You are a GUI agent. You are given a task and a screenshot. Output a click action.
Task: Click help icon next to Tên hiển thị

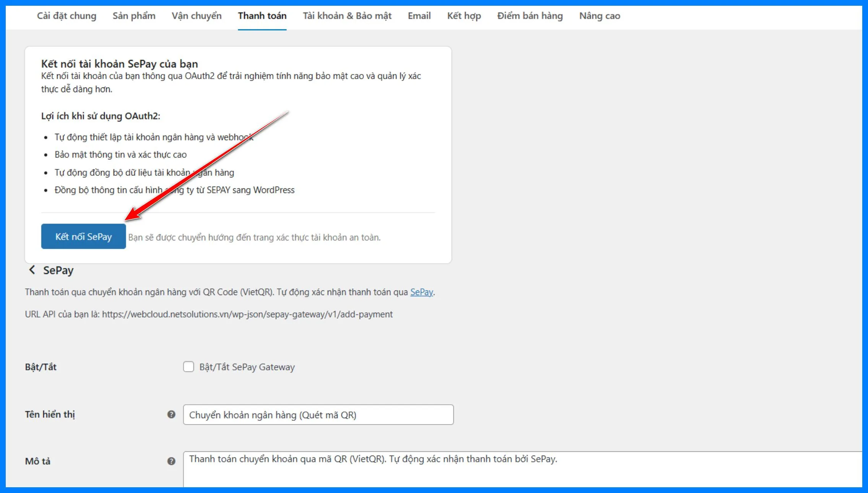171,414
